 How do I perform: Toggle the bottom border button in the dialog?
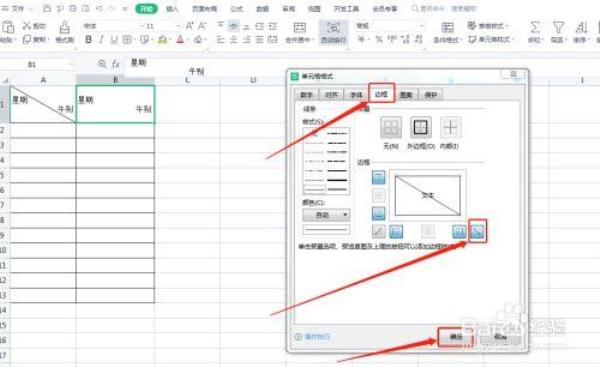coord(378,214)
